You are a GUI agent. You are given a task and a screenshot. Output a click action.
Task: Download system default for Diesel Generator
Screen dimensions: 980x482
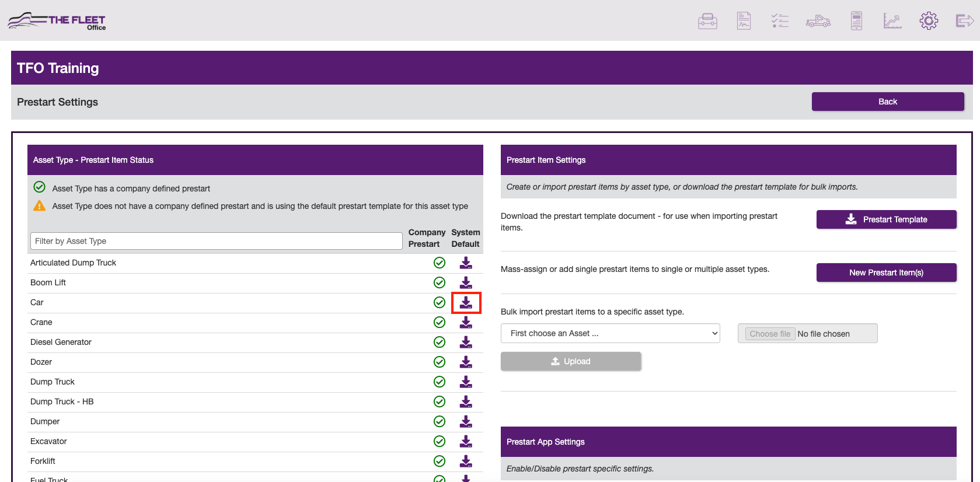point(466,342)
